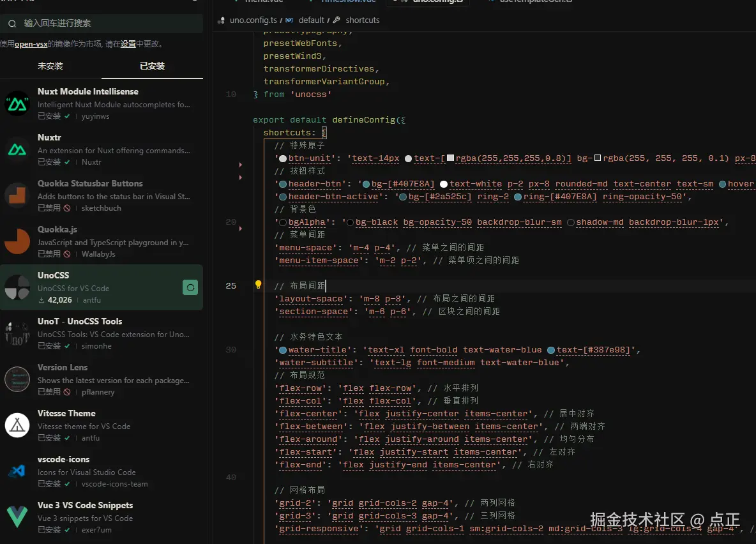Click the swatch before water-title

tap(283, 350)
